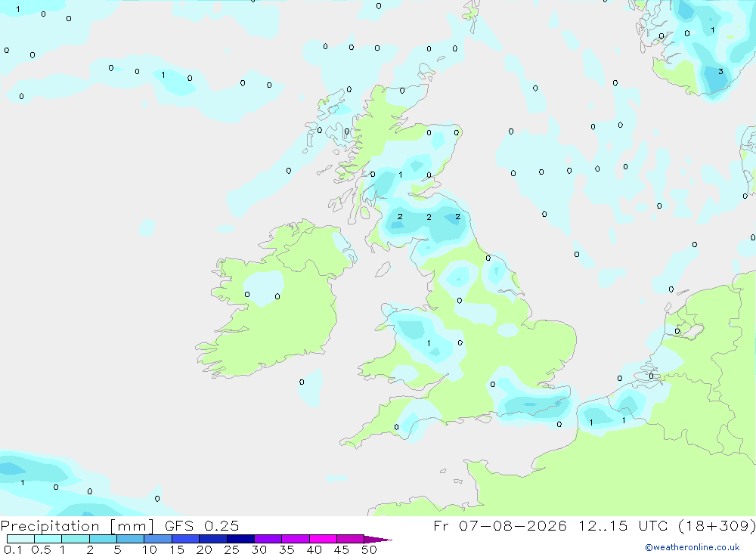Viewport: 756px width, 554px height.
Task: Click the '10' legend scale label
Action: (x=150, y=549)
